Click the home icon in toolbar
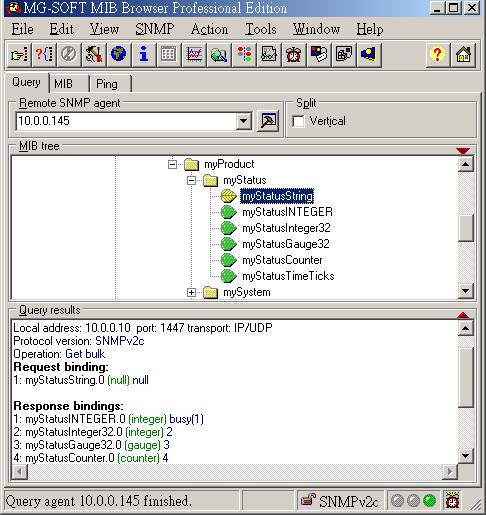The width and height of the screenshot is (486, 515). (x=463, y=54)
